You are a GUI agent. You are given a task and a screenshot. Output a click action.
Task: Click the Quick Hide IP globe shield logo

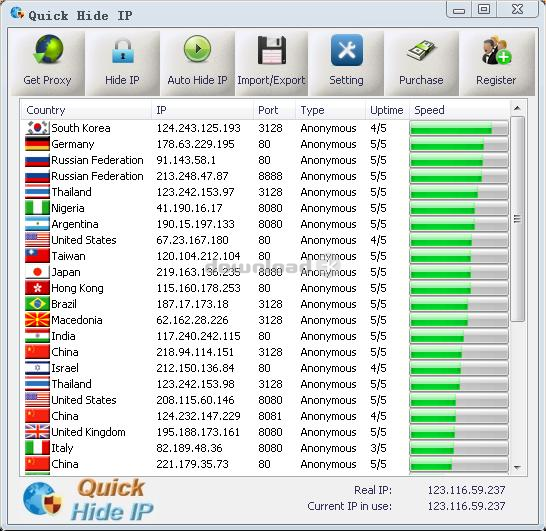click(x=42, y=499)
